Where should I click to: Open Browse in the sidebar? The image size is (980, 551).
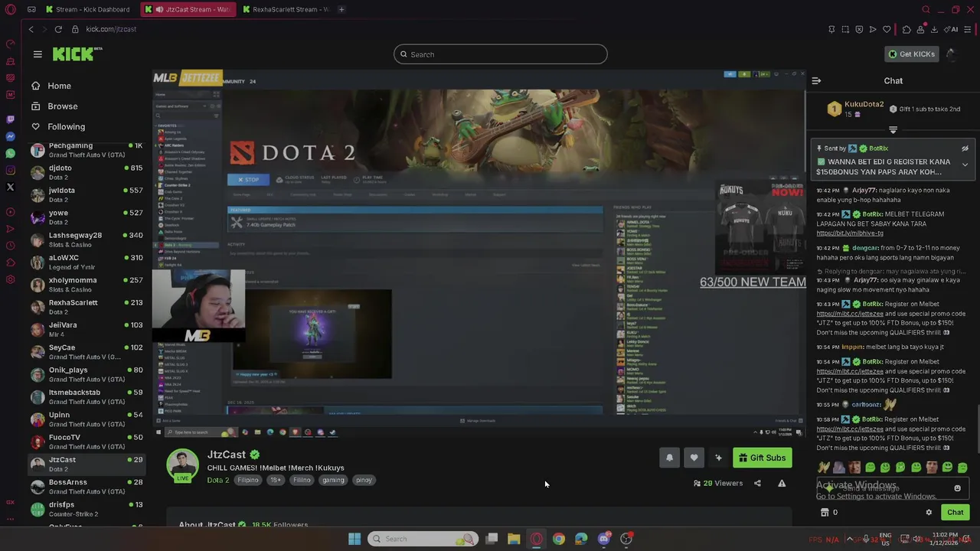coord(62,106)
